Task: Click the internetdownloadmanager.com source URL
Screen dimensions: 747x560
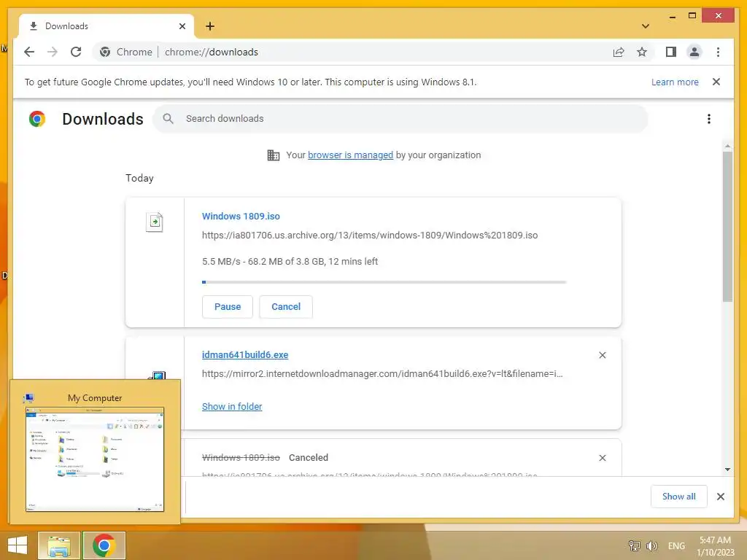Action: [x=382, y=374]
